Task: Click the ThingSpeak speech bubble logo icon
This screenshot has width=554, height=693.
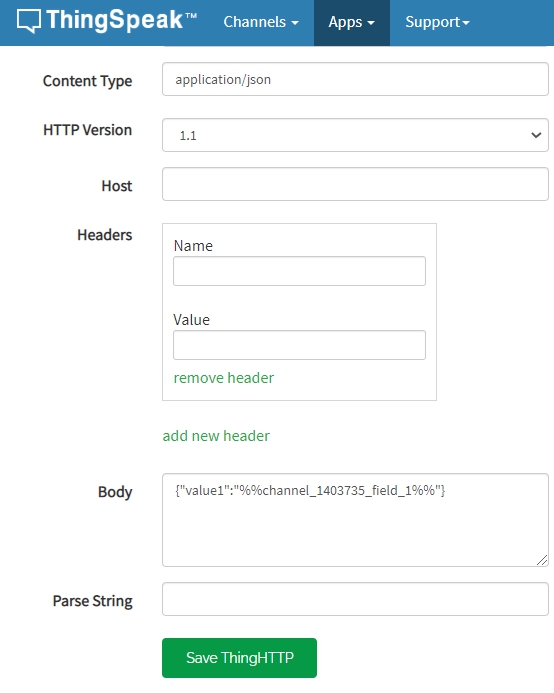Action: click(x=28, y=21)
